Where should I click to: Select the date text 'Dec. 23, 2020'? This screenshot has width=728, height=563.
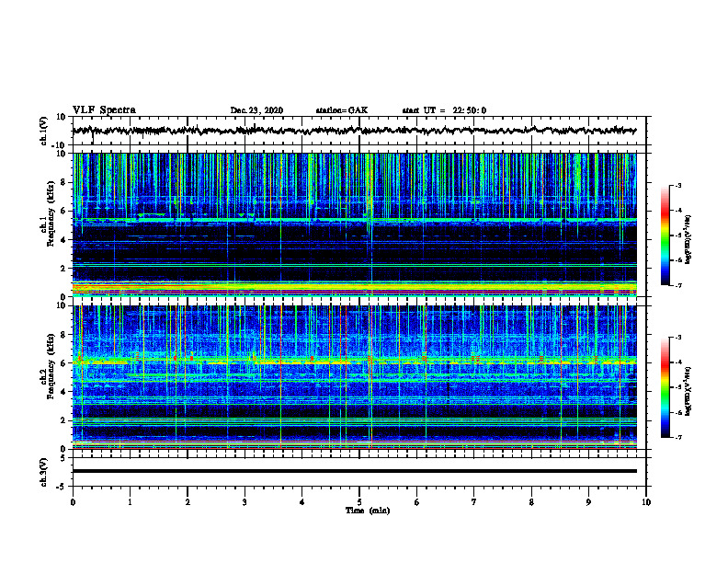pos(256,110)
